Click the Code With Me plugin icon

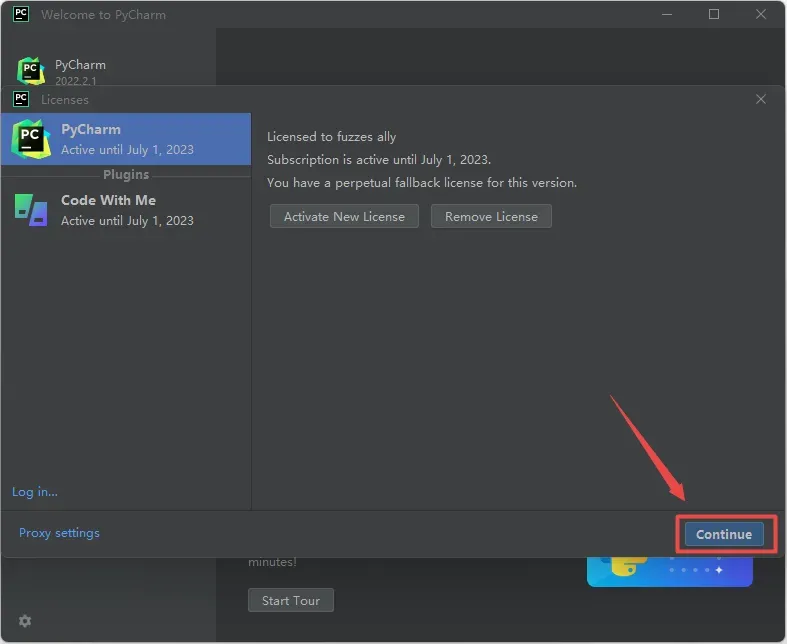click(31, 210)
